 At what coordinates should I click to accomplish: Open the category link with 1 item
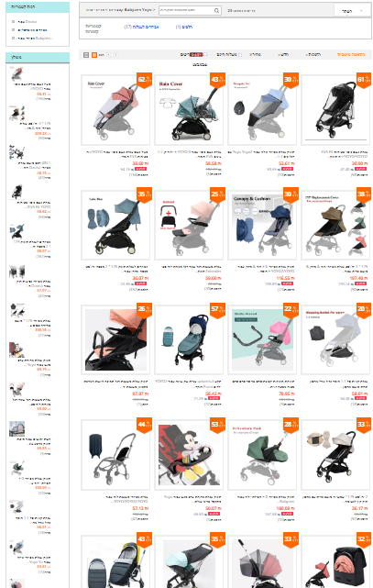[x=184, y=27]
